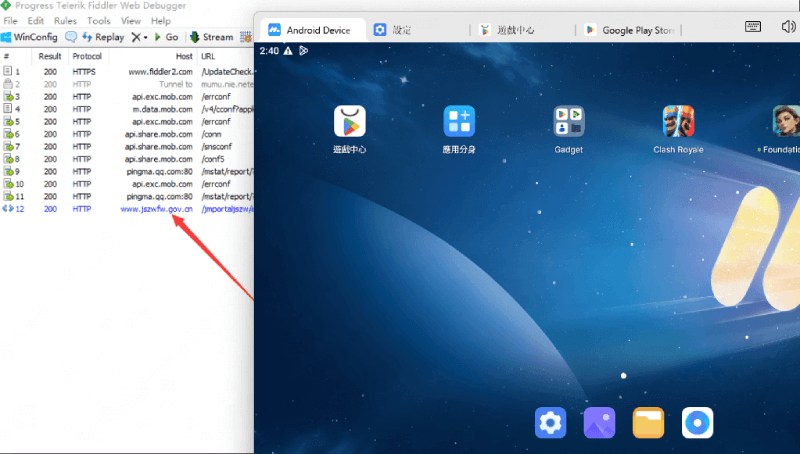
Task: Open the Remove sessions X dropdown
Action: pyautogui.click(x=139, y=37)
